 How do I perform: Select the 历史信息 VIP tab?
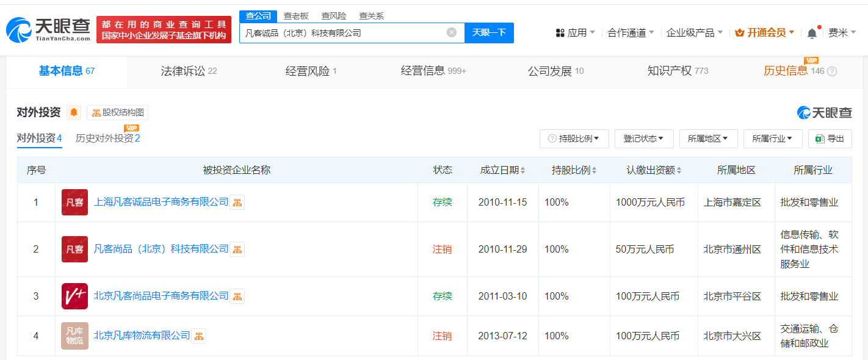[794, 71]
